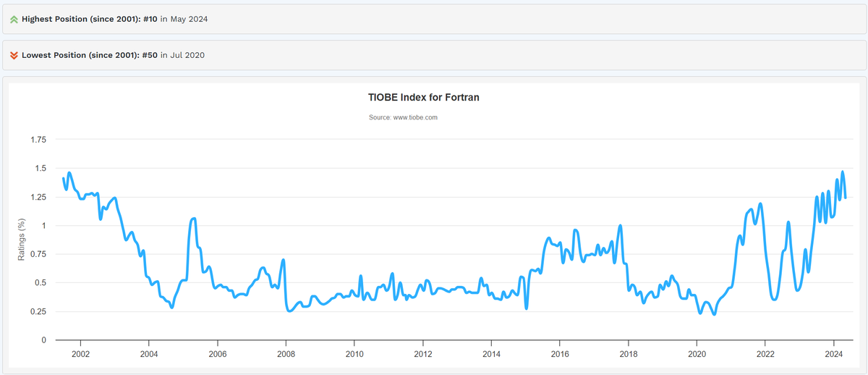868x375 pixels.
Task: Click the 2010 x-axis label
Action: [x=354, y=354]
